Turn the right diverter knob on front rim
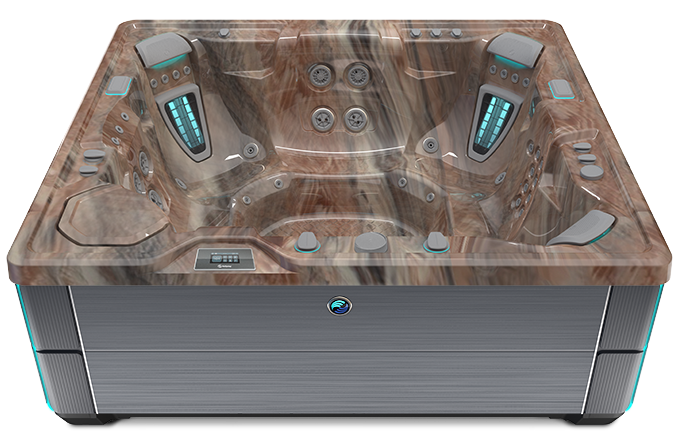The image size is (680, 448). (x=436, y=241)
